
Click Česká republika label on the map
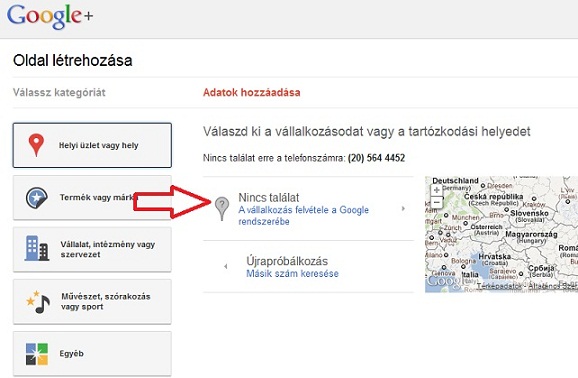point(493,196)
